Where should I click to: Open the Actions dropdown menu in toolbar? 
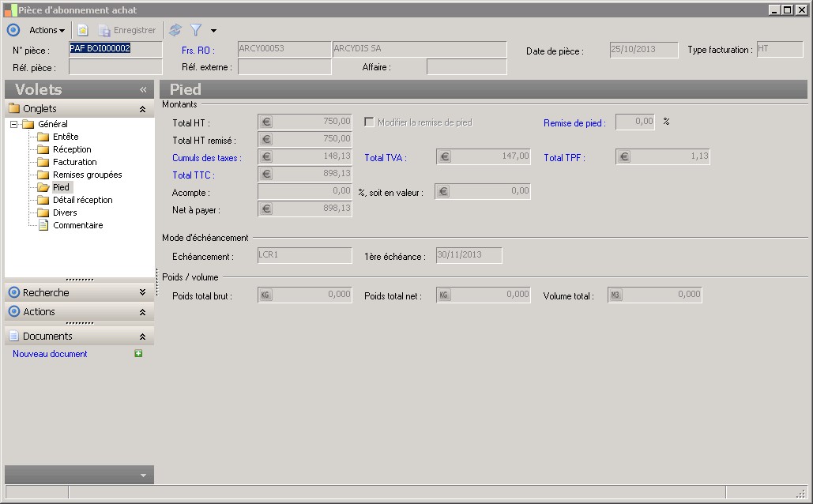point(47,30)
